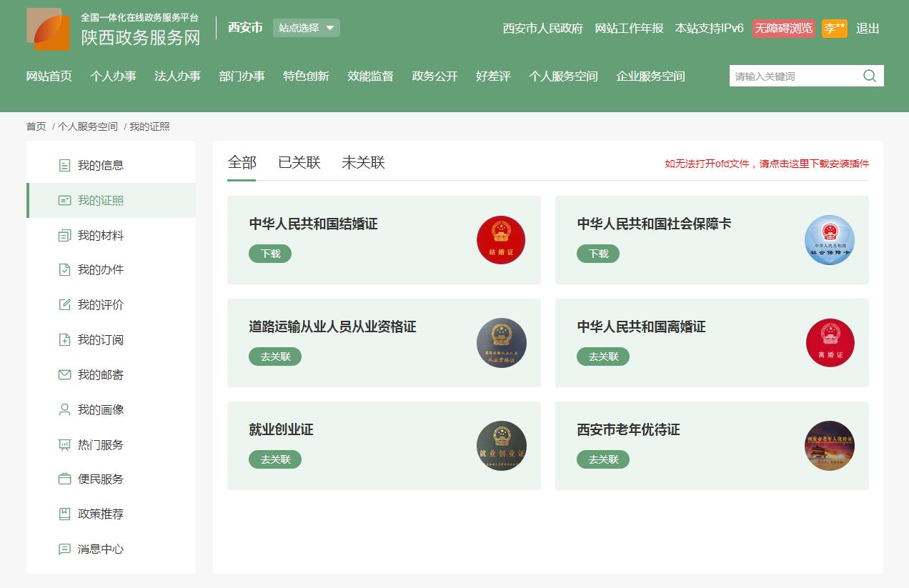Click 退出 to log out
Image resolution: width=909 pixels, height=588 pixels.
pyautogui.click(x=868, y=29)
